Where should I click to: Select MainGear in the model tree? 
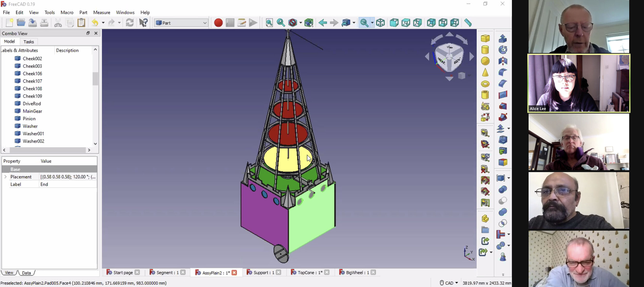(x=32, y=111)
